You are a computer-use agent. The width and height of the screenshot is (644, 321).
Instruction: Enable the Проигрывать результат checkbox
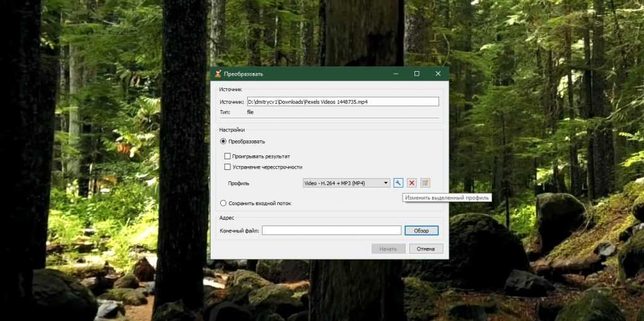[x=228, y=156]
